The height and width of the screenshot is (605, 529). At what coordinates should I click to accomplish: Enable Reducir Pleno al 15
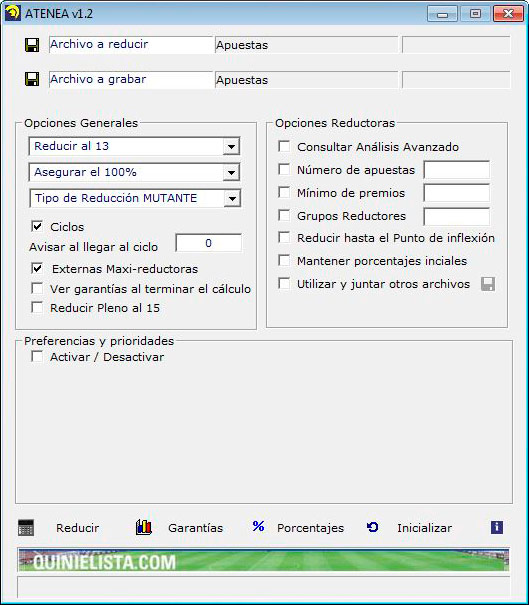click(37, 308)
